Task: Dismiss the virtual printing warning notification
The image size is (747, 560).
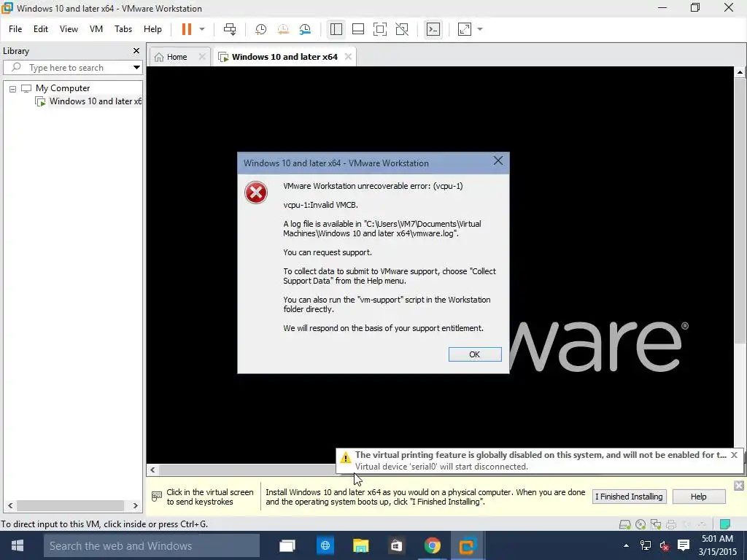Action: point(734,455)
